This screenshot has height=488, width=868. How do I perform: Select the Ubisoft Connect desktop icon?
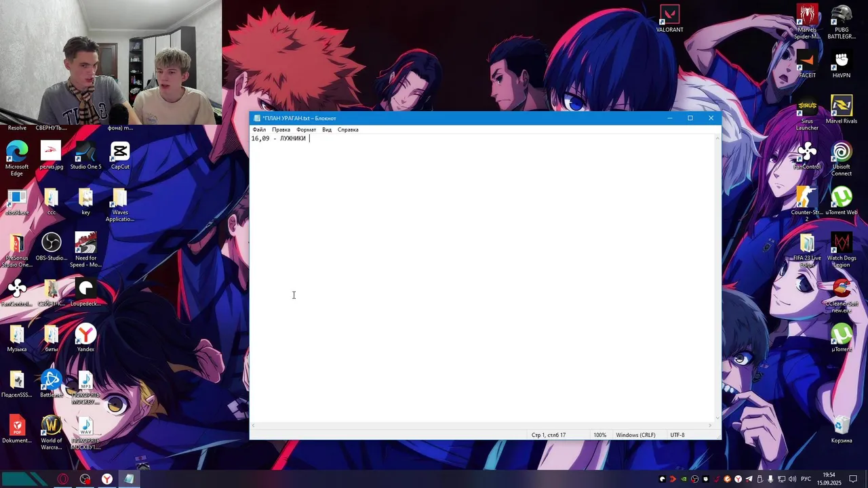[x=842, y=159]
